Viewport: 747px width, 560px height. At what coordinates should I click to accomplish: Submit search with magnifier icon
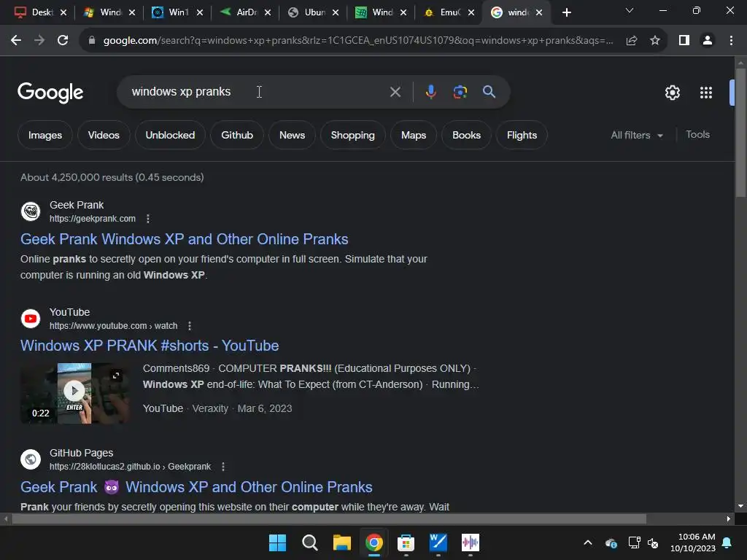pyautogui.click(x=489, y=92)
